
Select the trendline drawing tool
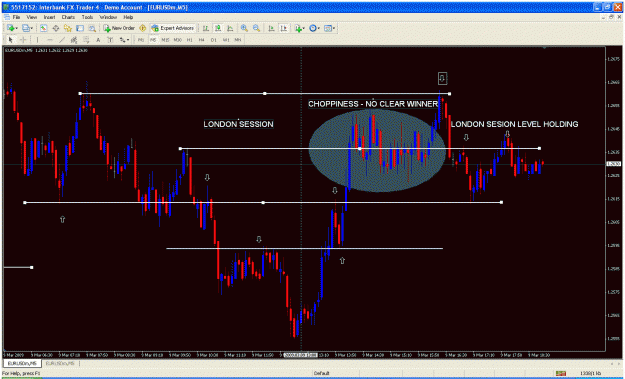coord(62,40)
